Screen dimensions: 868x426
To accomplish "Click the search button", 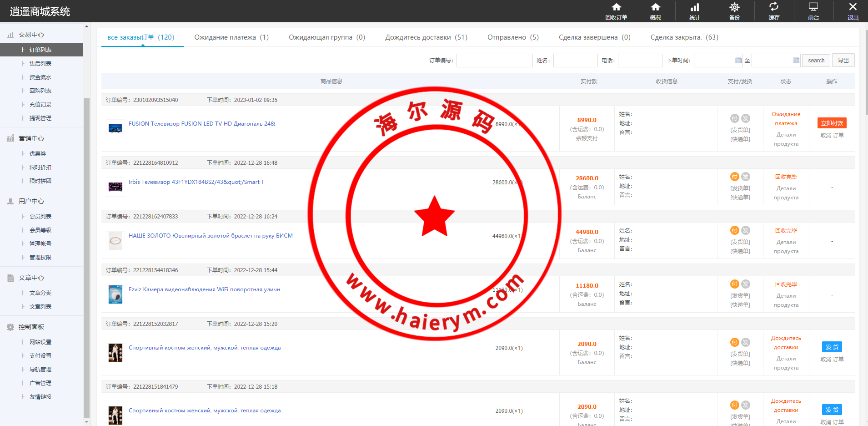I will point(816,60).
